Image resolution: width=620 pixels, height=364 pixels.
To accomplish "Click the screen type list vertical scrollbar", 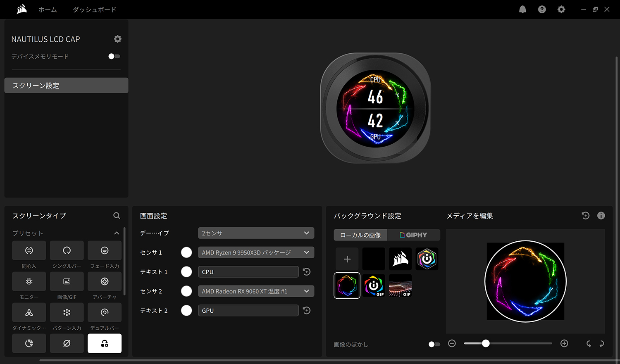I will [124, 261].
